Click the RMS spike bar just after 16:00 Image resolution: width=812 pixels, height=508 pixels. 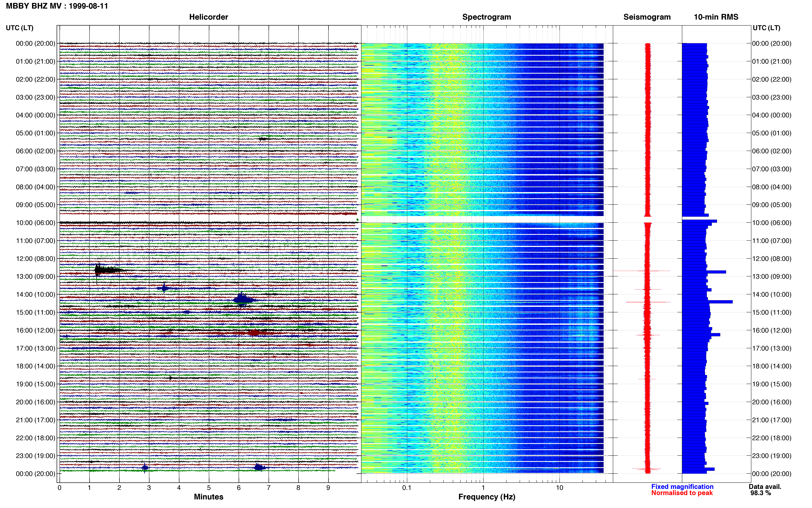(701, 335)
